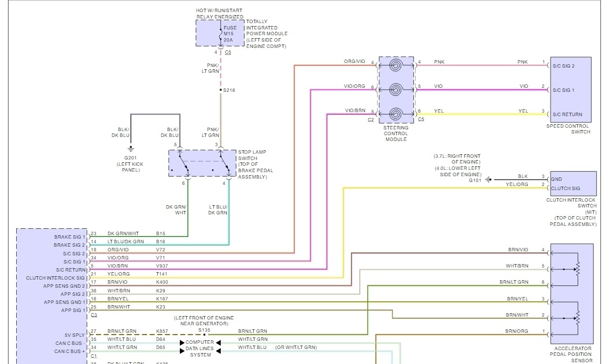Click the middle clockspring coil symbol
The image size is (606, 364).
[396, 90]
